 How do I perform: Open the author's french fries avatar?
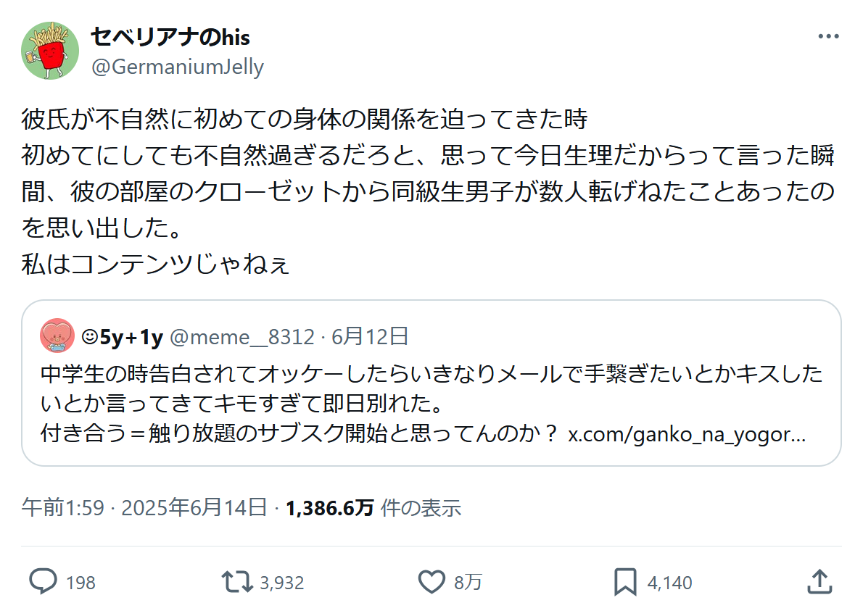click(50, 51)
